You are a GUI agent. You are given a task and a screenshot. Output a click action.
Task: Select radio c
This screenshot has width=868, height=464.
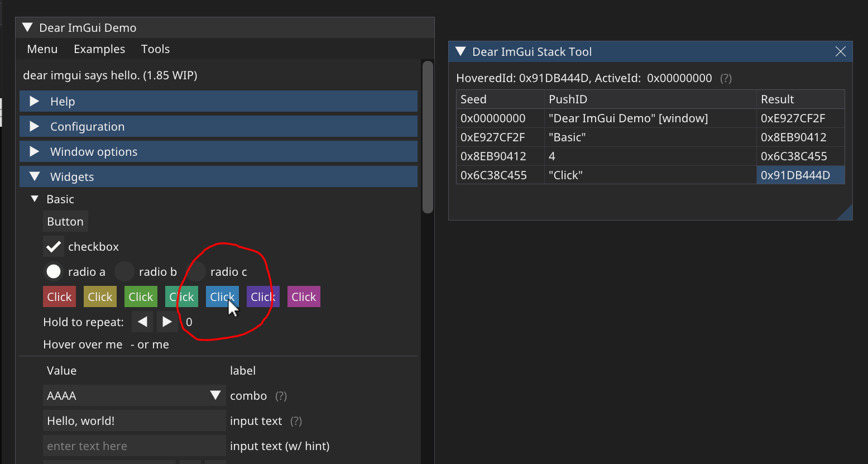(x=196, y=271)
